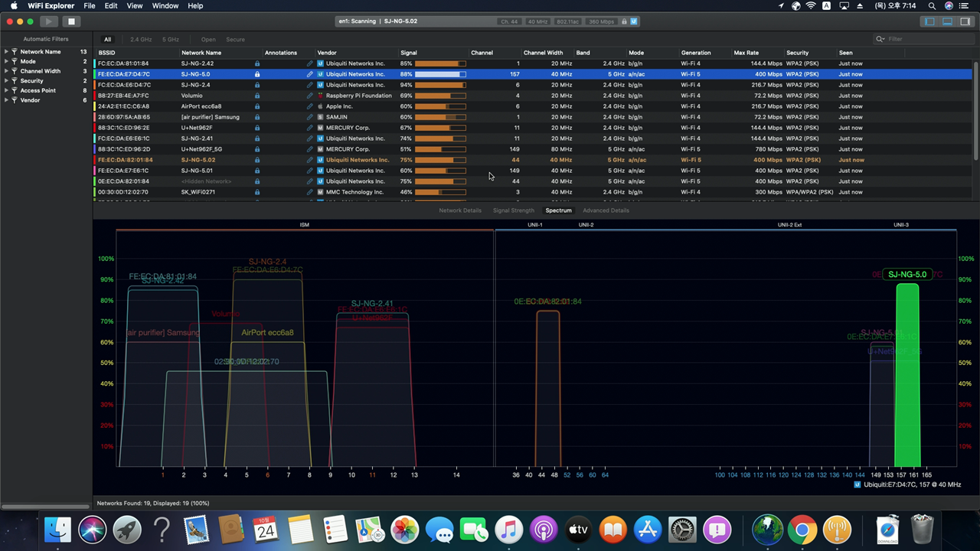Click the filter search magnifier icon

880,39
